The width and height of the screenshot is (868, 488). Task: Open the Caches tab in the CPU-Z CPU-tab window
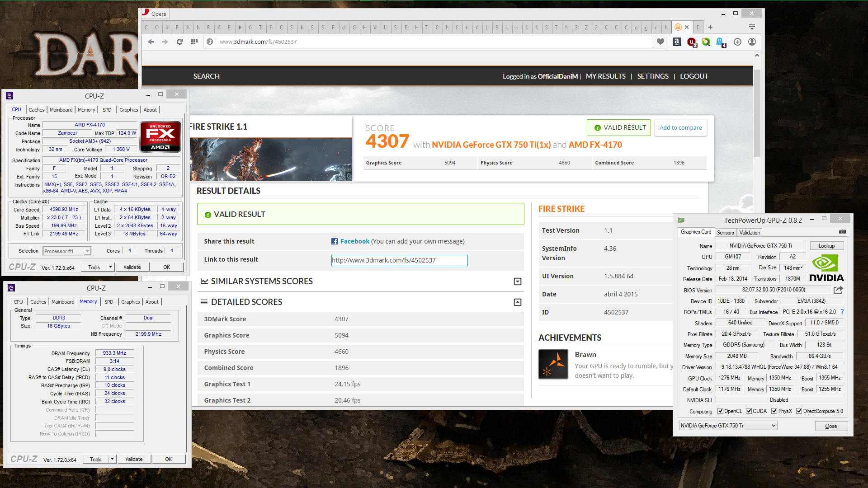point(37,110)
